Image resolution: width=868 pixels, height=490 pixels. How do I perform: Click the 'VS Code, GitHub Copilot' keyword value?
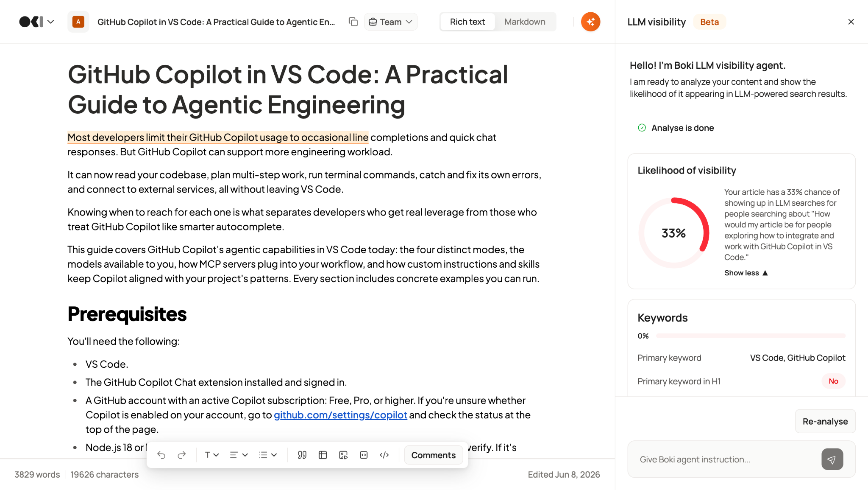pyautogui.click(x=798, y=358)
